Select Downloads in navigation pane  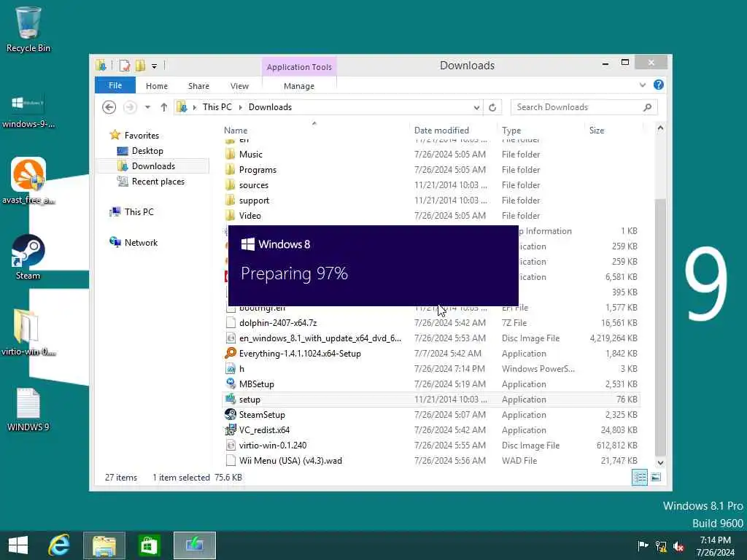pos(153,166)
